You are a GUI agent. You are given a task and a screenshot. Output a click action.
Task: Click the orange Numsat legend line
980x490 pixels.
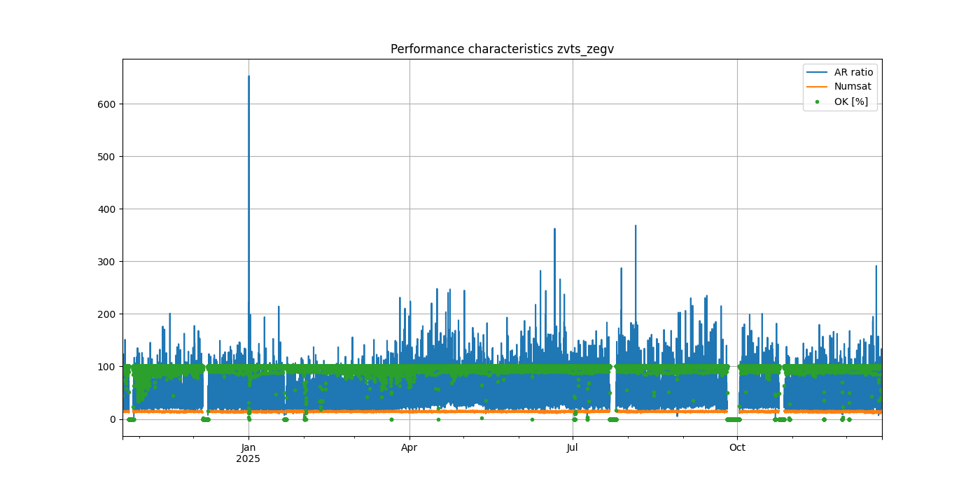click(818, 87)
